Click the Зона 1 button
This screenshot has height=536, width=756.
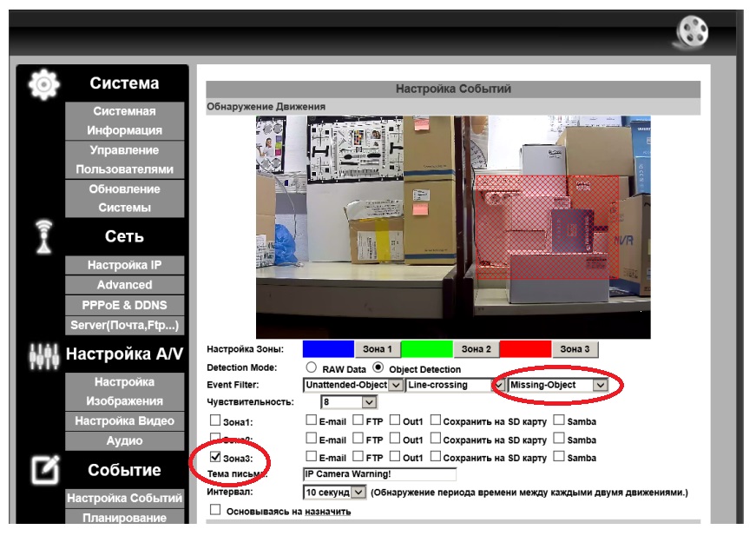[x=377, y=349]
